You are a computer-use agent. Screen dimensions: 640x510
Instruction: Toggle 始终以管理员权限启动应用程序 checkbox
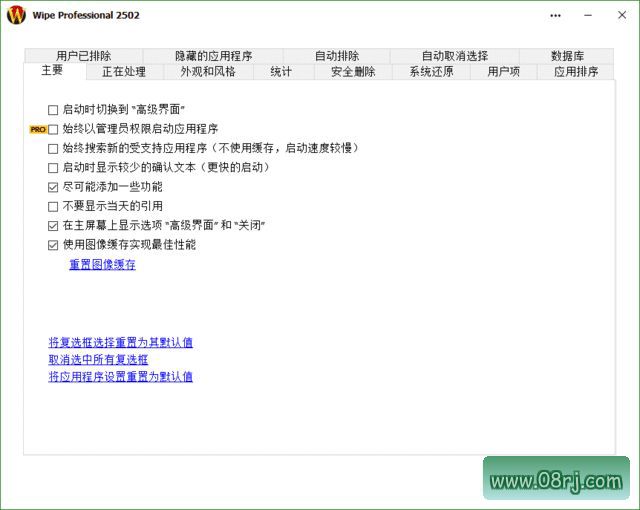53,129
